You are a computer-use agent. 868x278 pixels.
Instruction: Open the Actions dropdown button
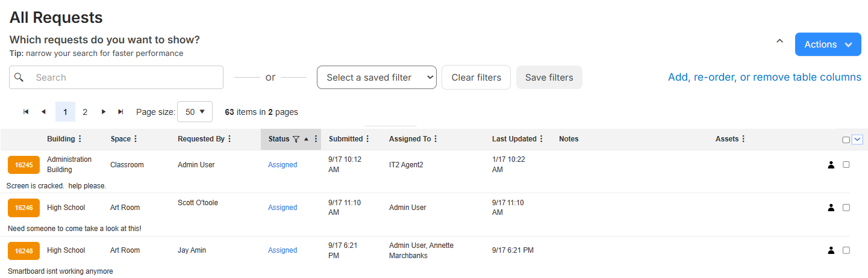tap(828, 45)
